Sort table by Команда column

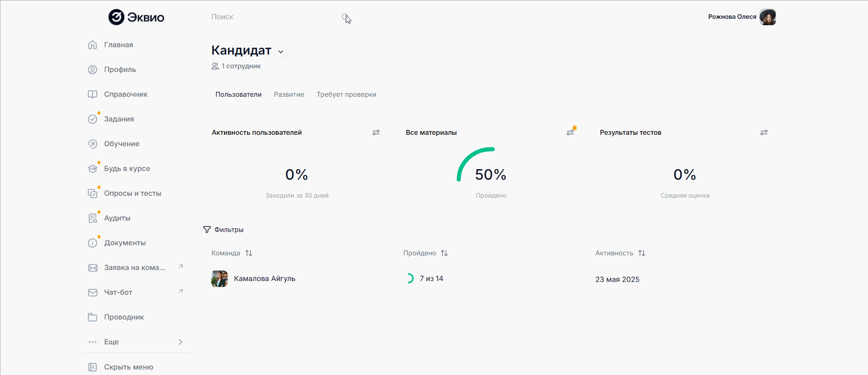[249, 253]
